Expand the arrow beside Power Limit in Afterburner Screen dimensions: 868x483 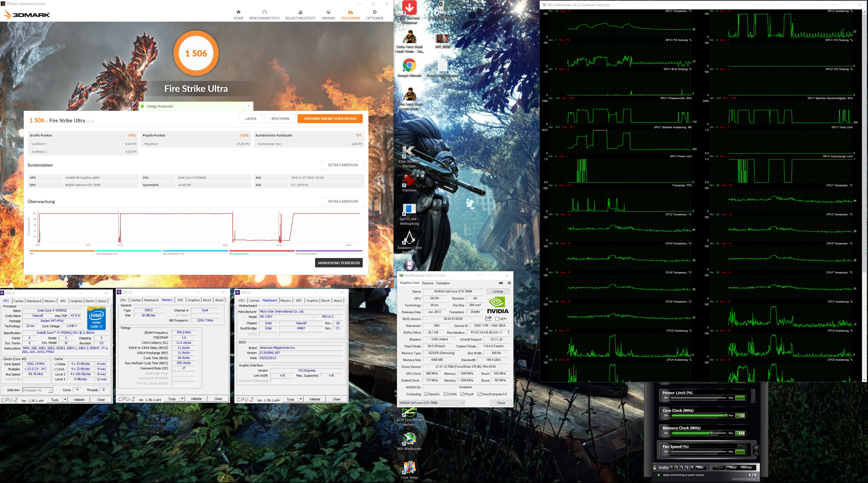[753, 396]
